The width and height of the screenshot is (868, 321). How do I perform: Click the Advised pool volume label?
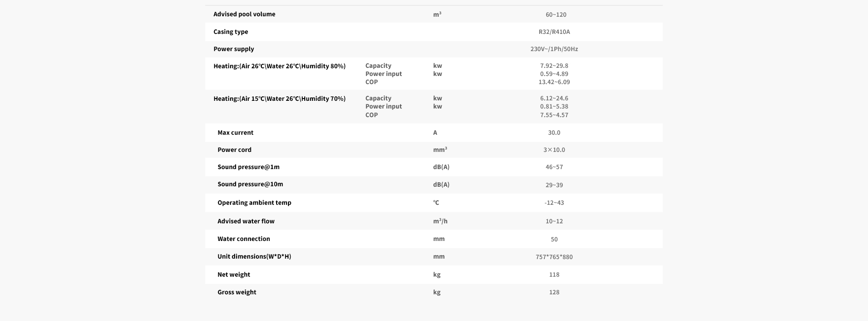tap(244, 14)
